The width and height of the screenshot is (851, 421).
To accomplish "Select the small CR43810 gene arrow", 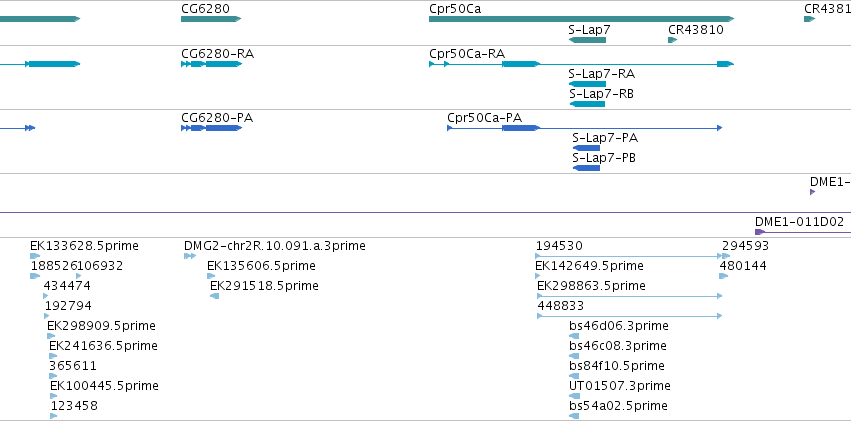I will tap(673, 40).
